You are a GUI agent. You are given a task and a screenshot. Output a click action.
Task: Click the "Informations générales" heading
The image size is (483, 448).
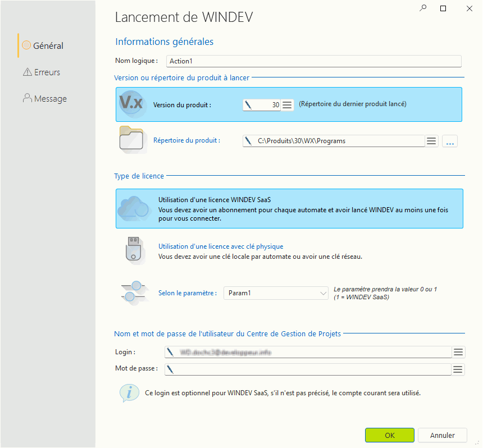point(164,42)
